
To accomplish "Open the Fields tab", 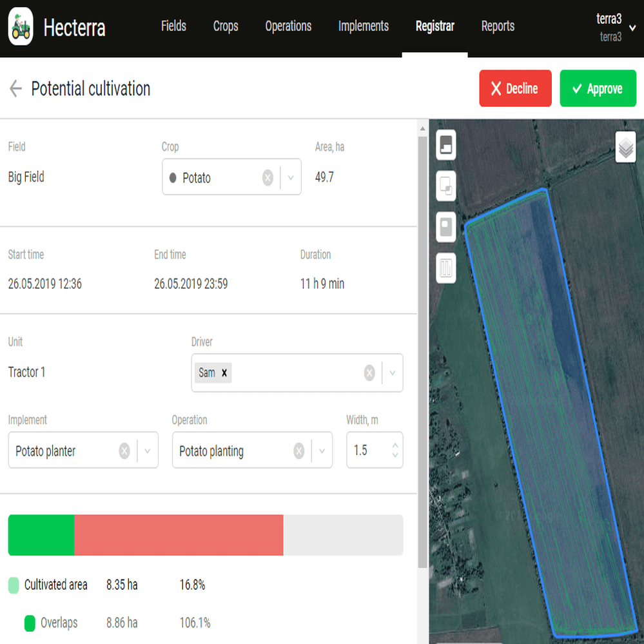I will (x=173, y=26).
